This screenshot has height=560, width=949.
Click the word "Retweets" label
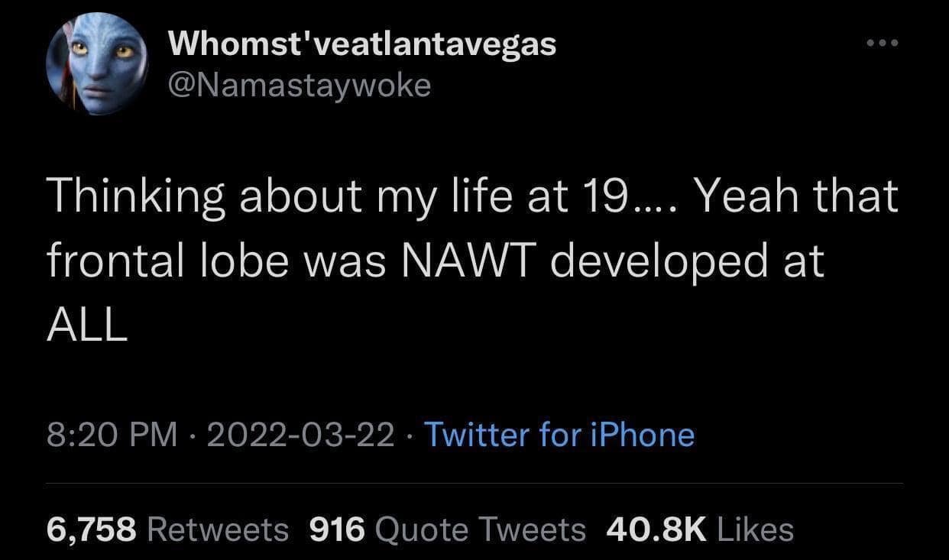216,529
